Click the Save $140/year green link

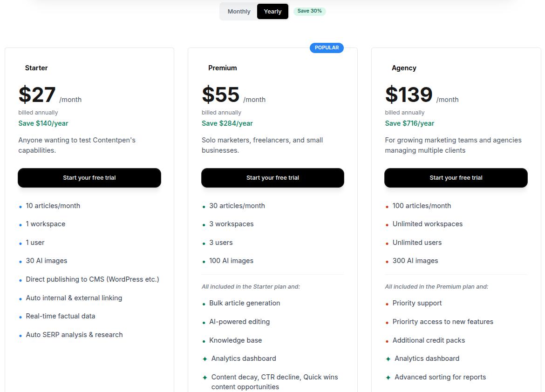tap(43, 123)
